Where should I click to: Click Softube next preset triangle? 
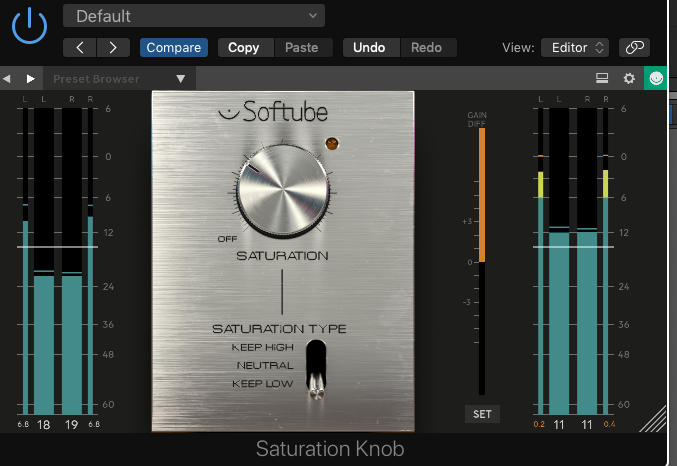[30, 79]
